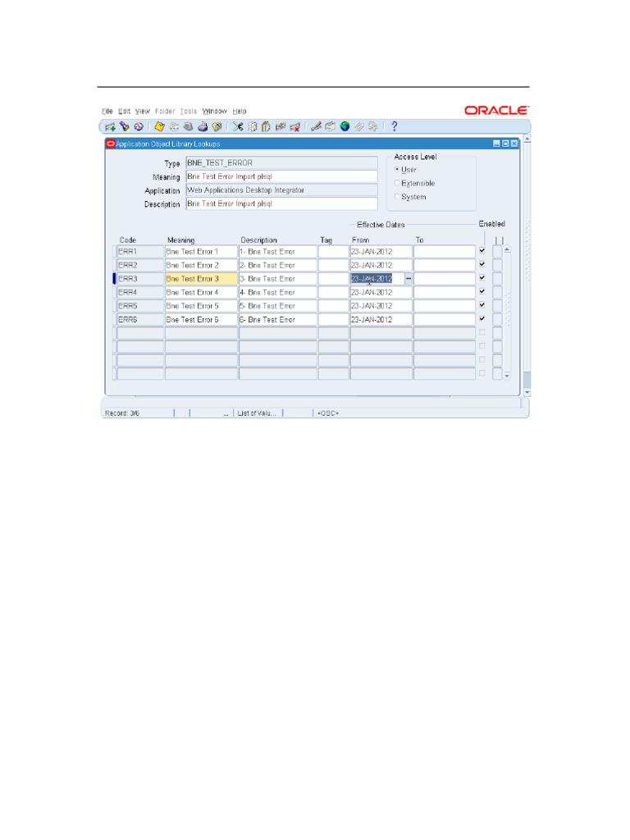Open the File menu
Viewport: 630px width, 840px height.
(x=107, y=112)
